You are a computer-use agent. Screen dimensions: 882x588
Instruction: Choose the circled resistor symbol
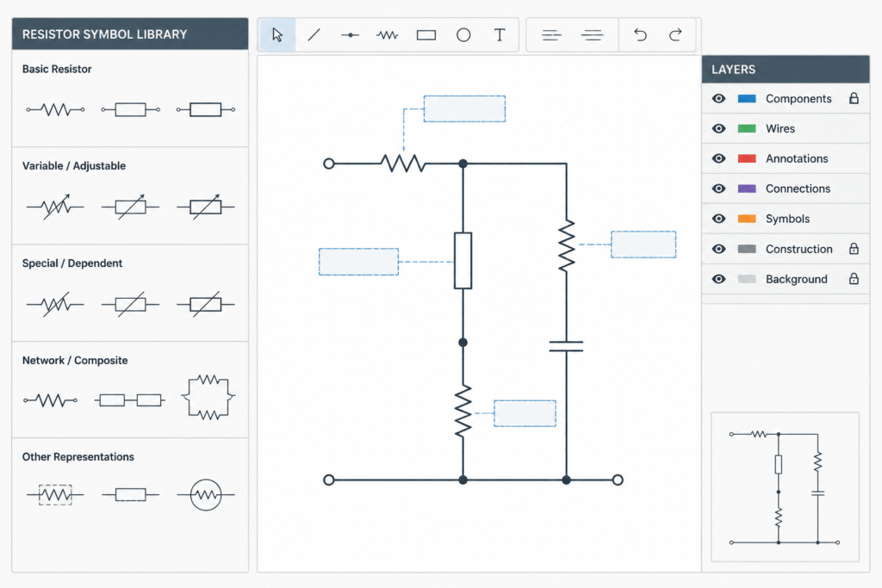pyautogui.click(x=205, y=495)
